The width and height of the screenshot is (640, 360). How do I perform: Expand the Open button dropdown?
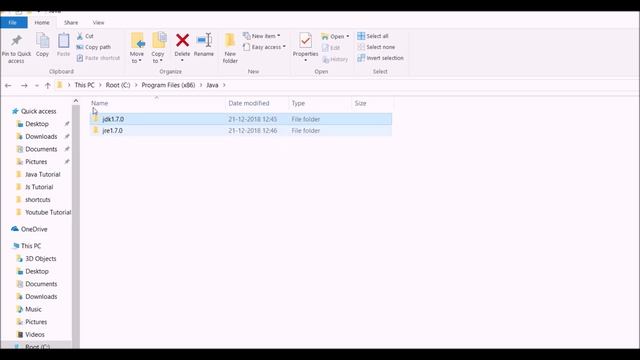coord(348,36)
